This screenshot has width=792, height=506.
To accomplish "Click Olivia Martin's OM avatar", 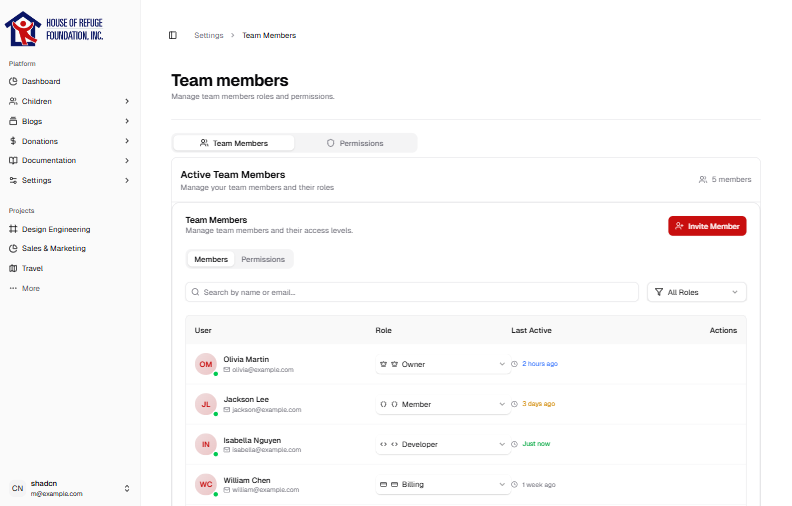I will (x=206, y=364).
